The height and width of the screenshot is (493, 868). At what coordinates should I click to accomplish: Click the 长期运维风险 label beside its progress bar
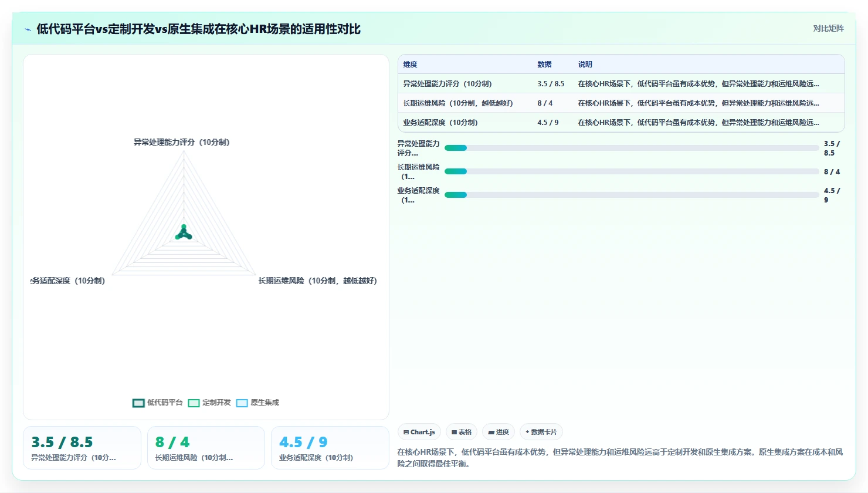(418, 171)
